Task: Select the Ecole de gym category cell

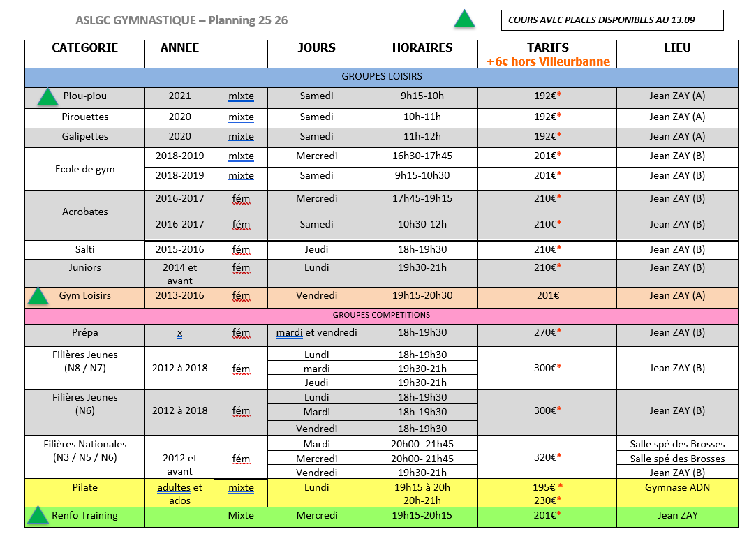Action: [x=84, y=169]
